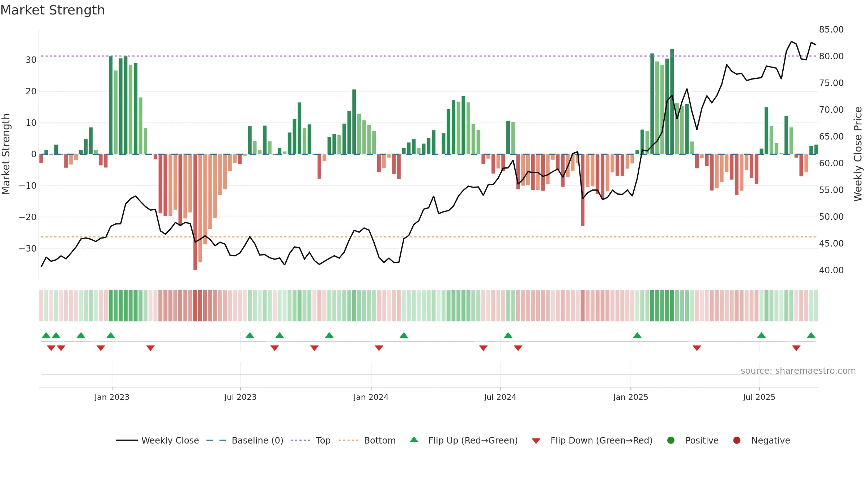Click the purple dotted Top legend line
The image size is (868, 488).
point(301,440)
